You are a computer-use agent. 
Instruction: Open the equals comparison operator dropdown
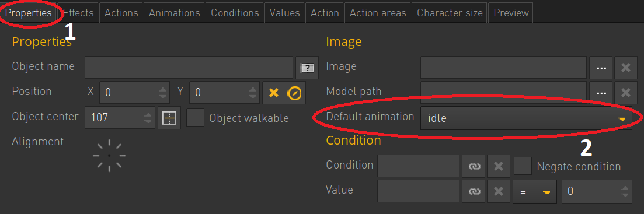tap(535, 191)
